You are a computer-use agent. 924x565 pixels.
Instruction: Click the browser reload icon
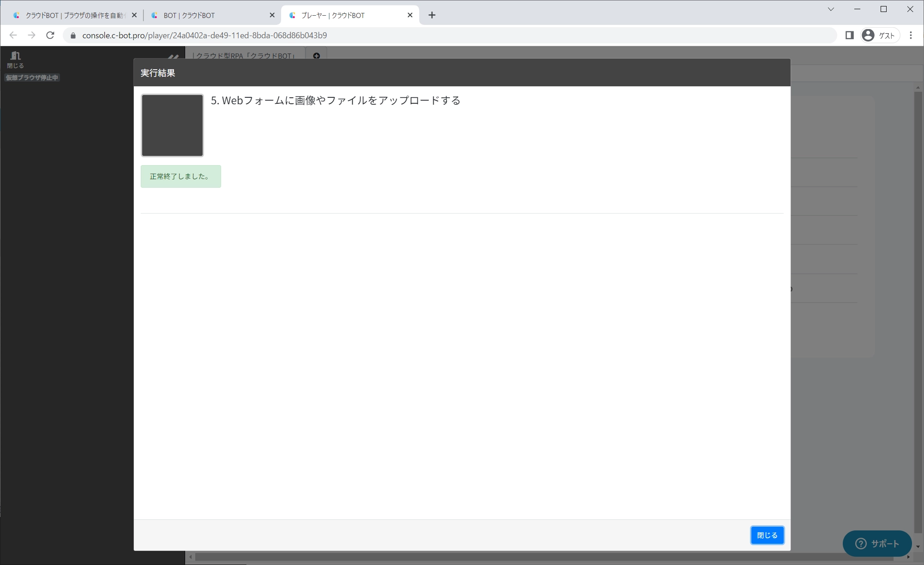click(50, 36)
